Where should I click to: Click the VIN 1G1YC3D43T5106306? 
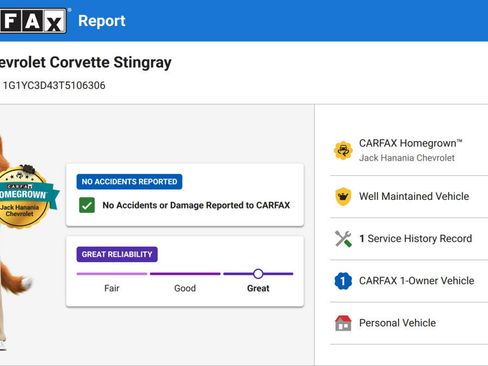[54, 86]
